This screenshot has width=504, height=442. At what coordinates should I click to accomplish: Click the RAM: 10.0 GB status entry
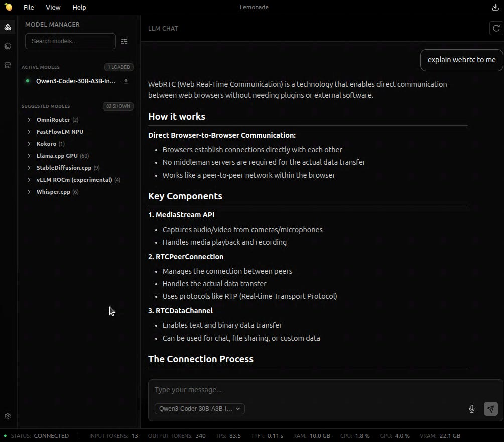point(311,436)
